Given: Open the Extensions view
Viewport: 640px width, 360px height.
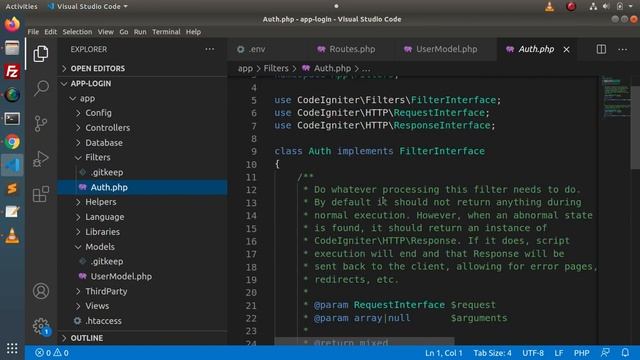Looking at the screenshot, I should (x=41, y=194).
